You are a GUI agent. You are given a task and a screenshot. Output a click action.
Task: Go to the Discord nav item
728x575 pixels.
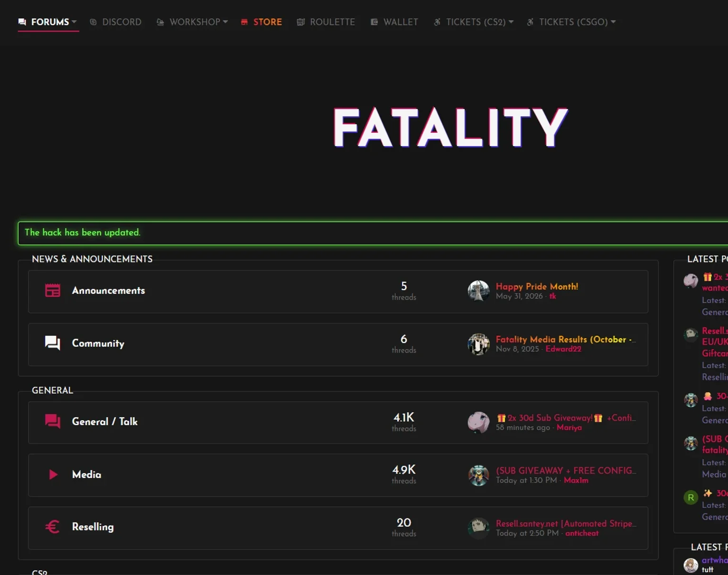[x=116, y=22]
